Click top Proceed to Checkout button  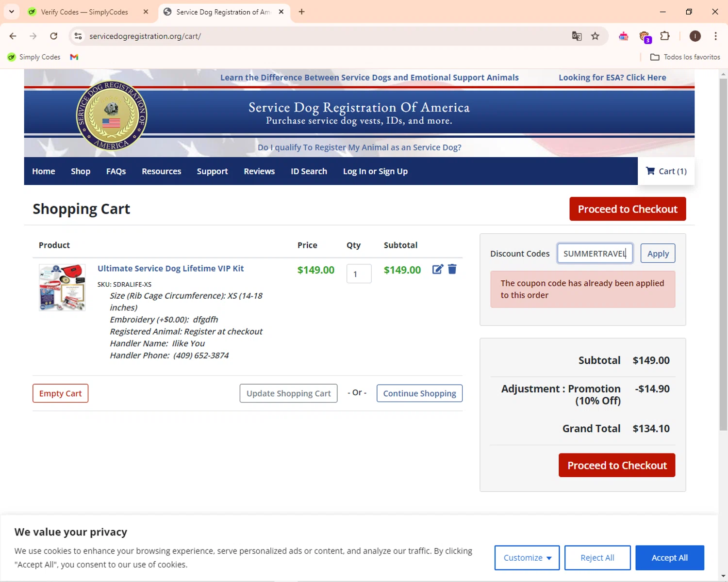pos(628,209)
